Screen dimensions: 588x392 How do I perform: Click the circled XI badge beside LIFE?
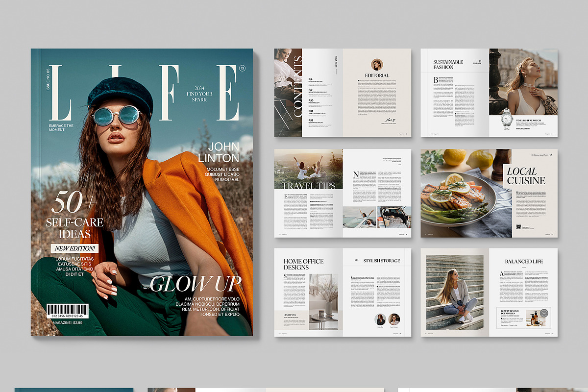242,69
